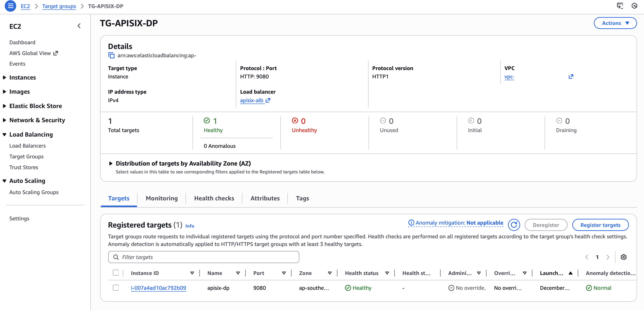Open the VPC external link
The image size is (644, 310).
[x=571, y=77]
